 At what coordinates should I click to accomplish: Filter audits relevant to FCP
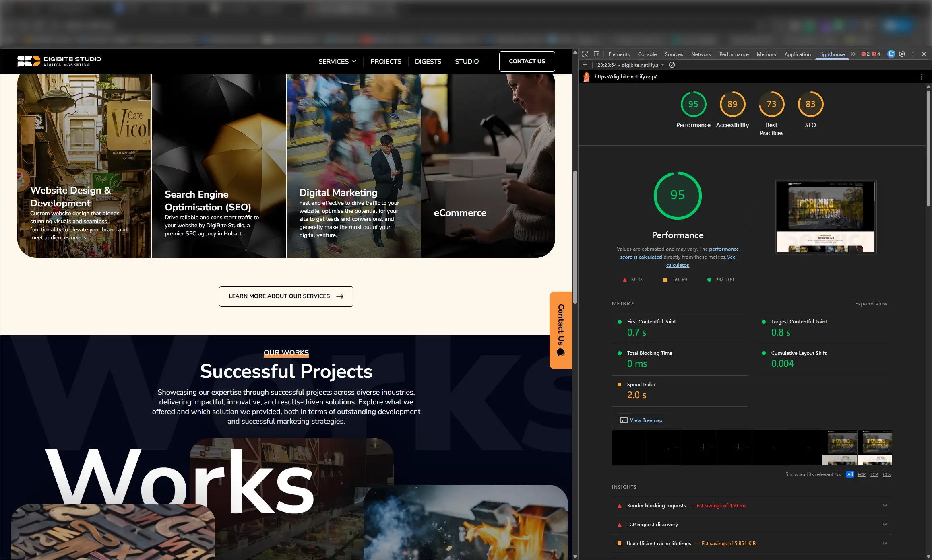[x=862, y=474]
